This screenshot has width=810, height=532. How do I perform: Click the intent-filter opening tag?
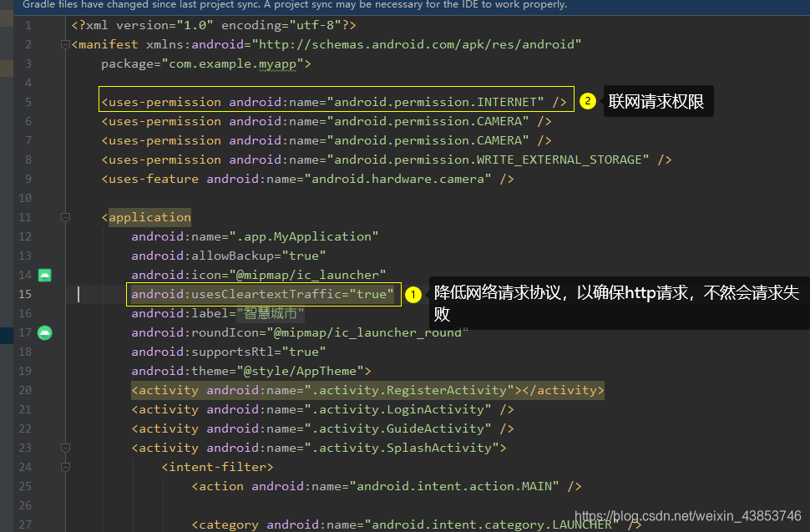217,467
